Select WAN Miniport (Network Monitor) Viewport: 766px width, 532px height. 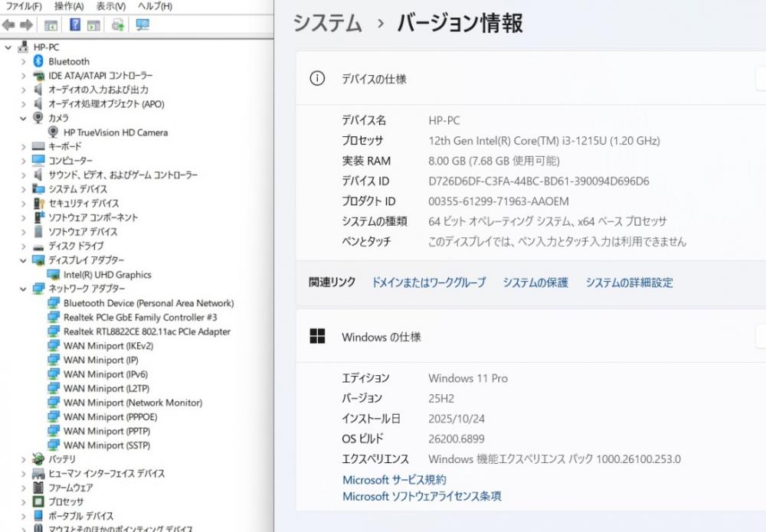click(133, 403)
